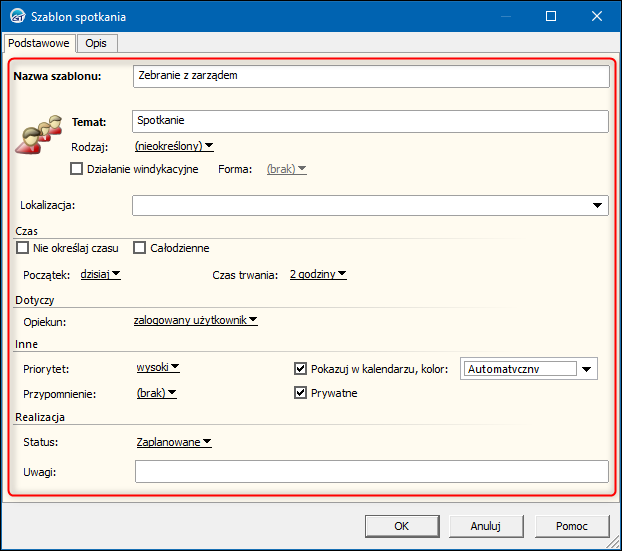
Task: Expand the calendar color dropdown arrow
Action: [x=587, y=369]
